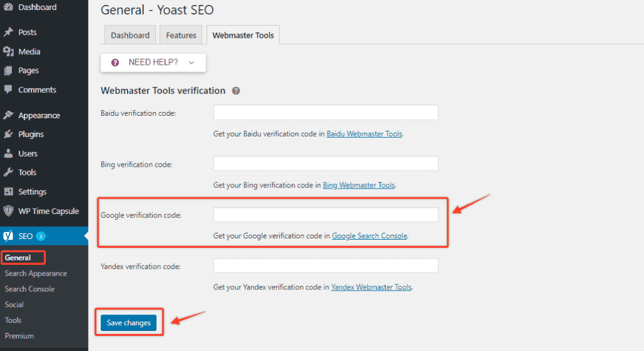
Task: Open Tools under SEO submenu
Action: click(13, 320)
